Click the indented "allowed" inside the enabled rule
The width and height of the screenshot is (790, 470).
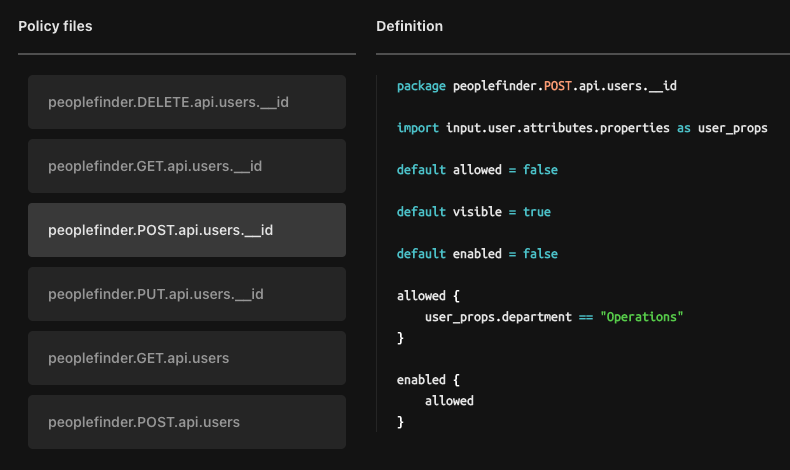(449, 401)
